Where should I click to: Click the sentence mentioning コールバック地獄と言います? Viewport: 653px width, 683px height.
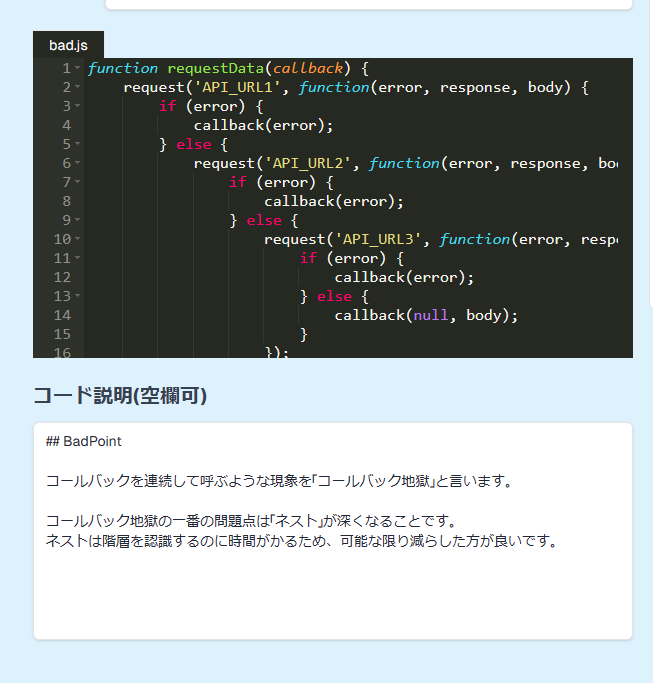point(279,481)
